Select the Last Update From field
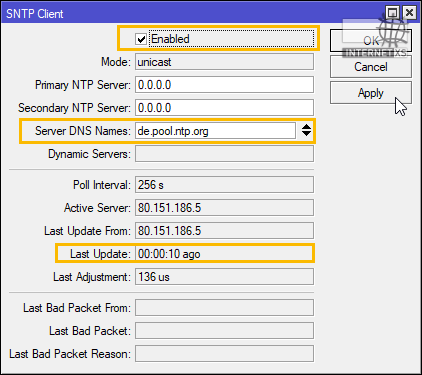 224,231
